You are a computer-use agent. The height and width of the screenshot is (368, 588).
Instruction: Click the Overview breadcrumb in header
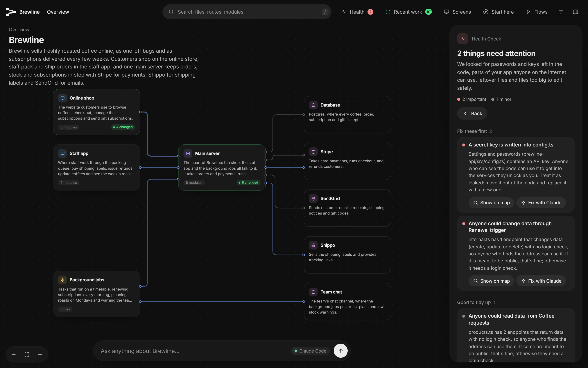click(58, 12)
